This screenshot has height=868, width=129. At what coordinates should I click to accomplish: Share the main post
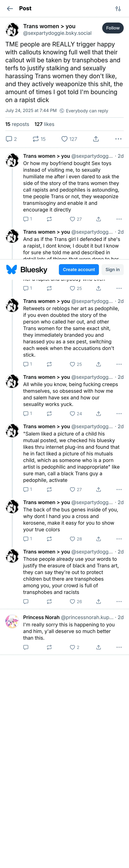[x=96, y=139]
